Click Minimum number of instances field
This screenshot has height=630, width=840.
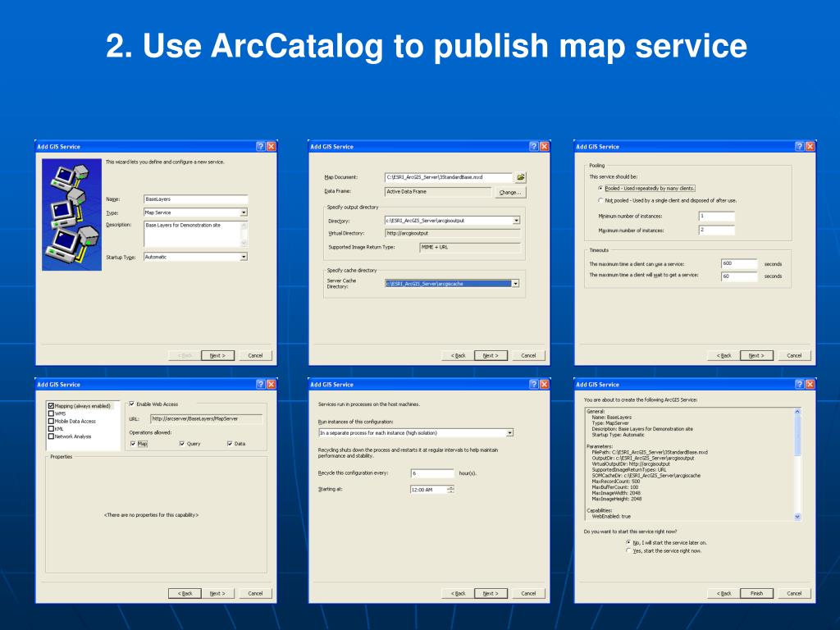(x=717, y=217)
